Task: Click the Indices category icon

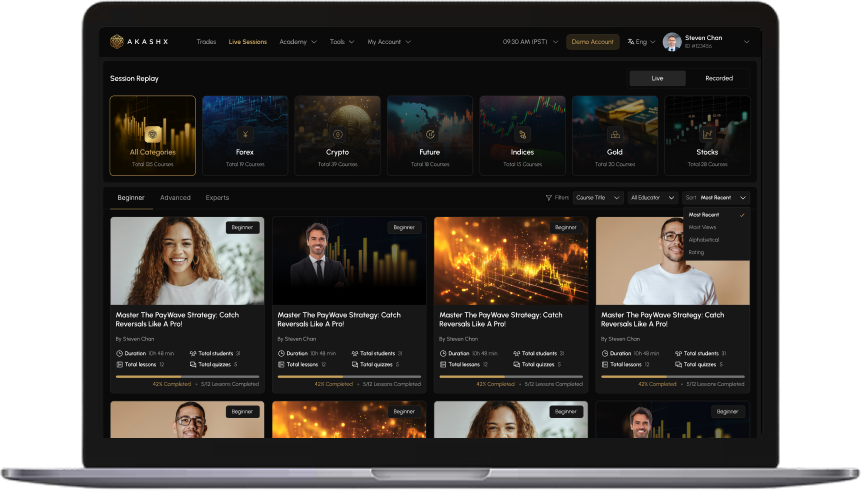Action: (x=522, y=134)
